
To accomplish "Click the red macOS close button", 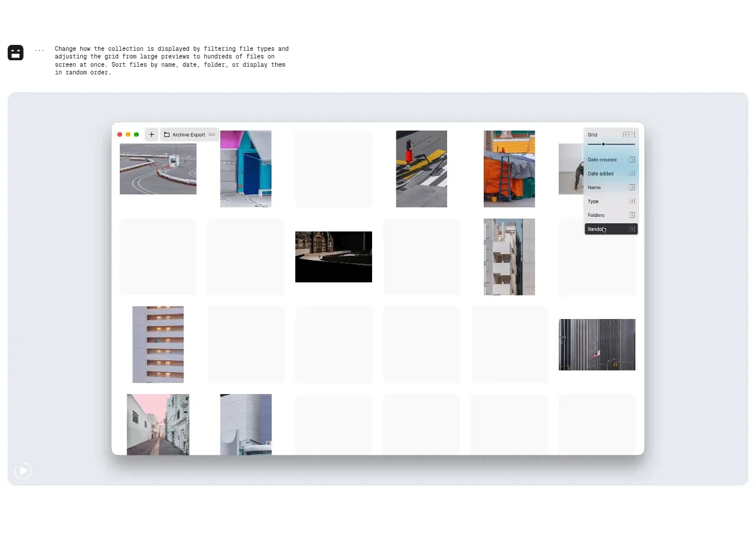I will coord(120,135).
